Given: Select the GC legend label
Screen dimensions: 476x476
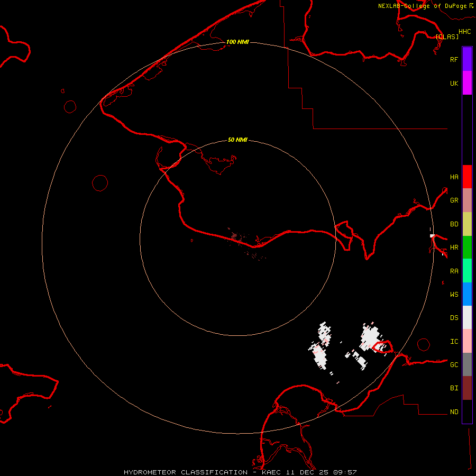Looking at the screenshot, I should [x=454, y=365].
